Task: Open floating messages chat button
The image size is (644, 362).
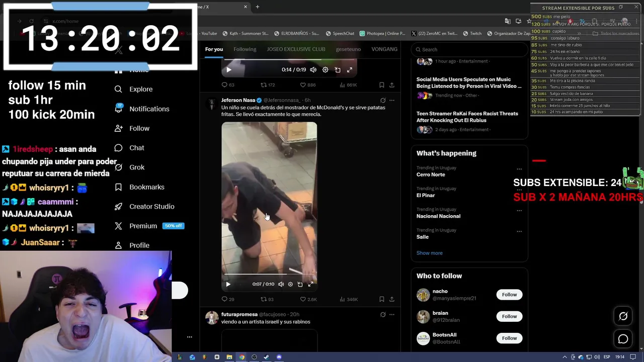Action: [623, 339]
